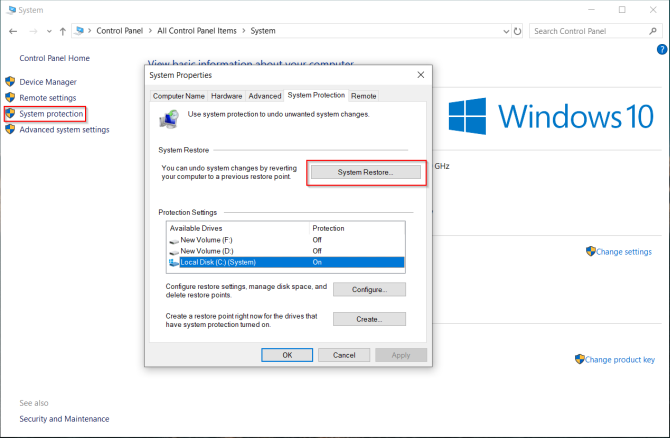Click the System breadcrumb in address bar
This screenshot has width=670, height=438.
(x=263, y=31)
